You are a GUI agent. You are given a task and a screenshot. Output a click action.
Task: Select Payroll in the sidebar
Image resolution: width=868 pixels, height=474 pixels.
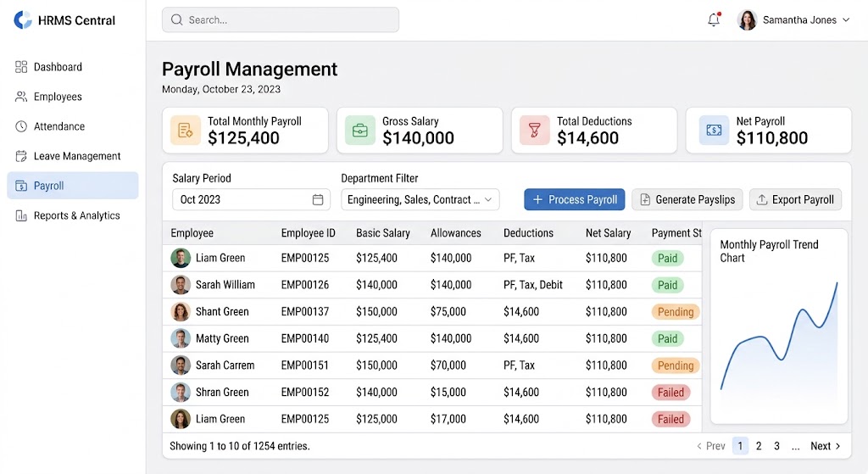click(x=73, y=186)
